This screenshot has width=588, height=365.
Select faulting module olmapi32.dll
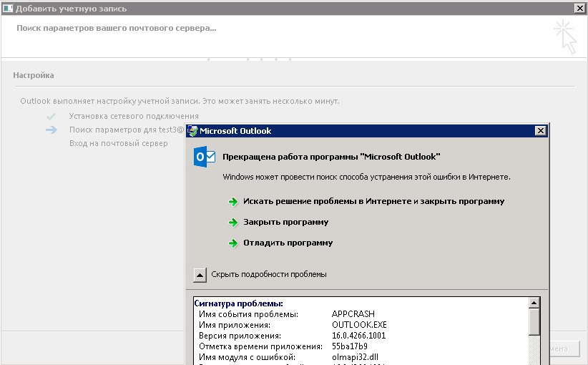[355, 356]
